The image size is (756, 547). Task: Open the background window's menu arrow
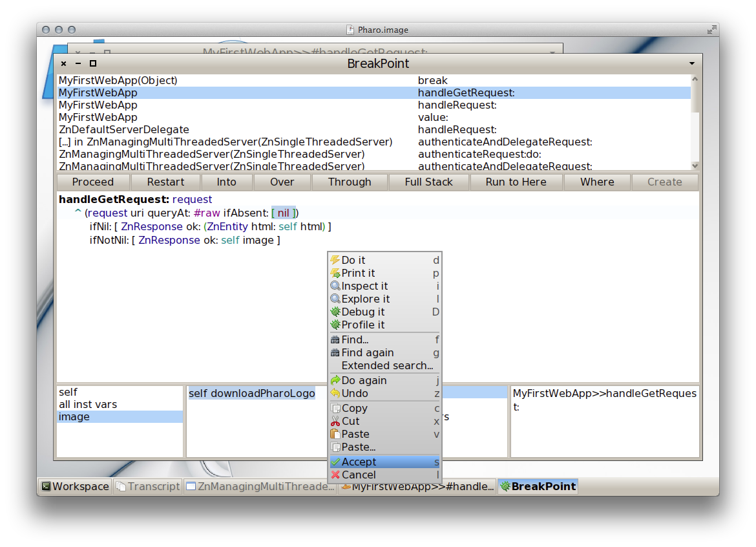click(552, 52)
